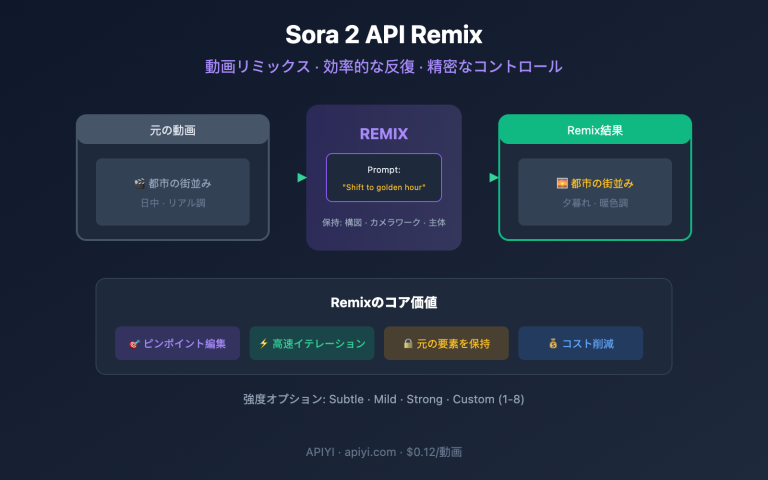Click the APIYI · apiyi.com footer text
Image resolution: width=768 pixels, height=480 pixels.
384,452
